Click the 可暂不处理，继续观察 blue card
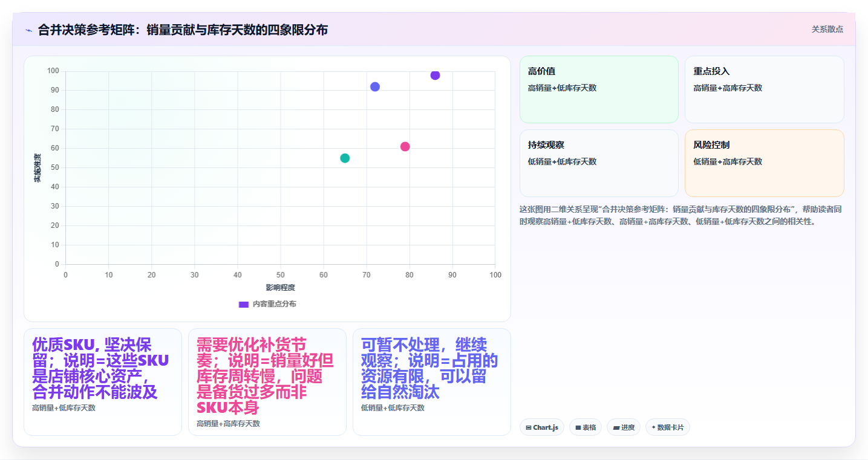This screenshot has height=460, width=868. (x=432, y=382)
